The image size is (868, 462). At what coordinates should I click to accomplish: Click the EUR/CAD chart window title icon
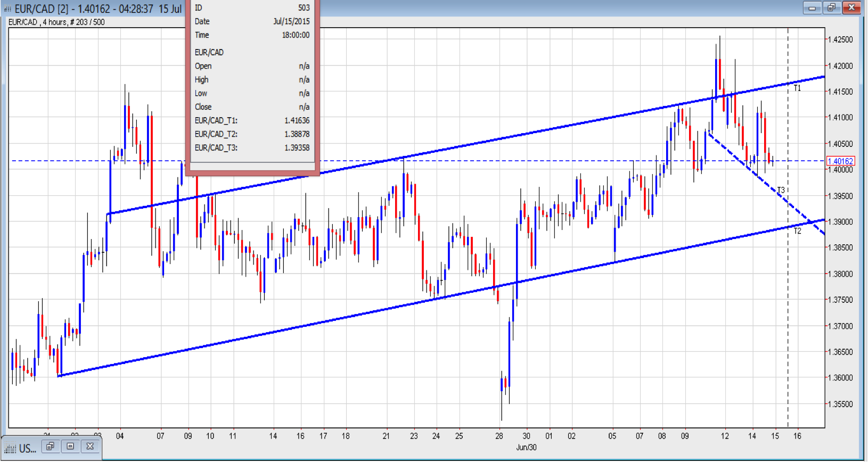7,9
